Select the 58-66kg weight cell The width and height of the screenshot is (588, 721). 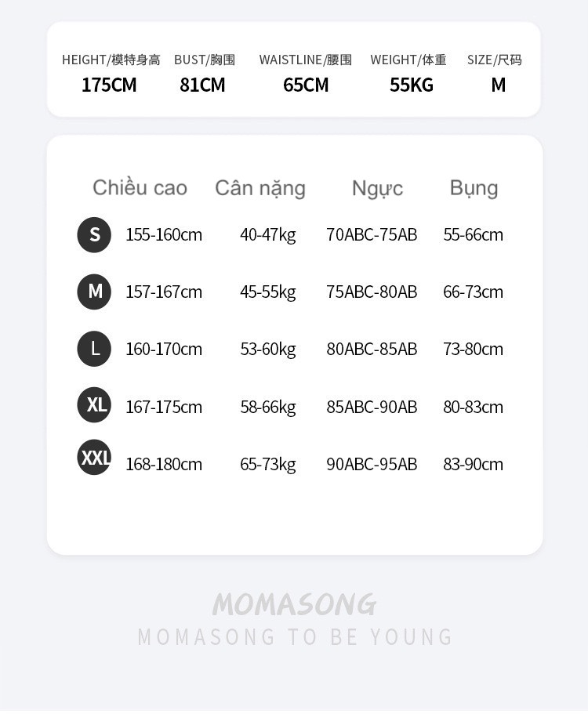pyautogui.click(x=268, y=407)
